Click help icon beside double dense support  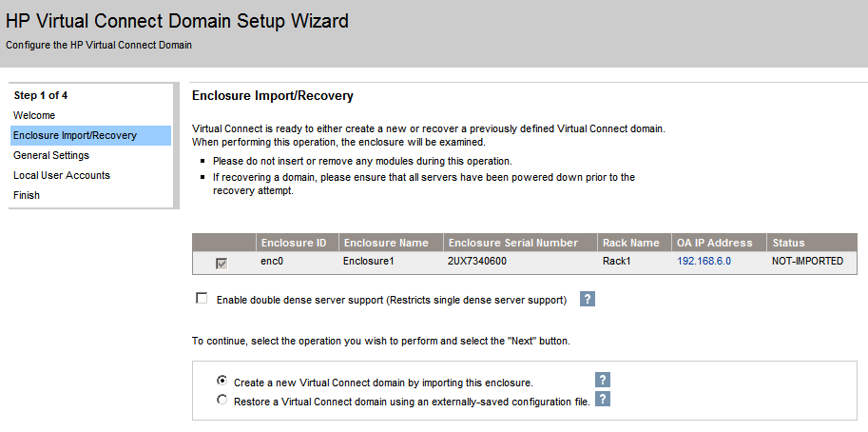pos(588,299)
